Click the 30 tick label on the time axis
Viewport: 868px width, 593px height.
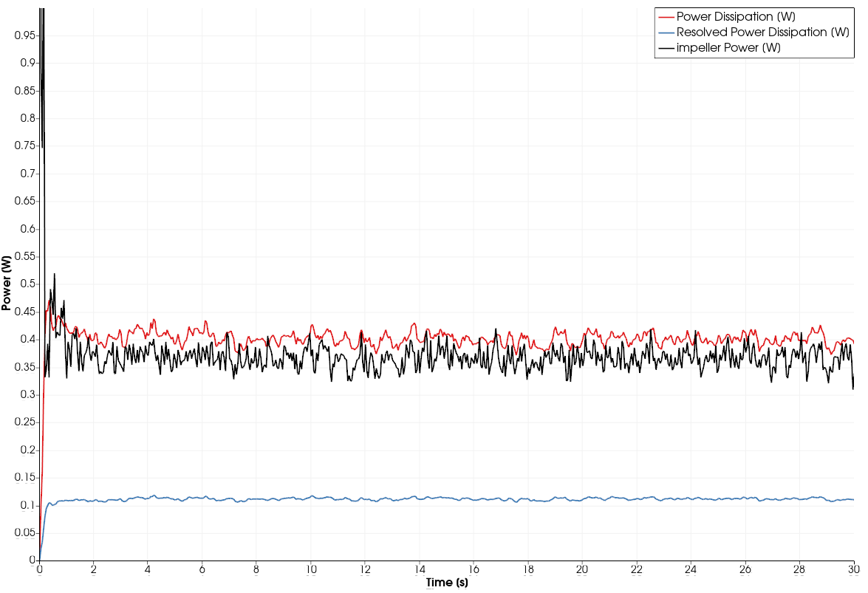(x=854, y=569)
